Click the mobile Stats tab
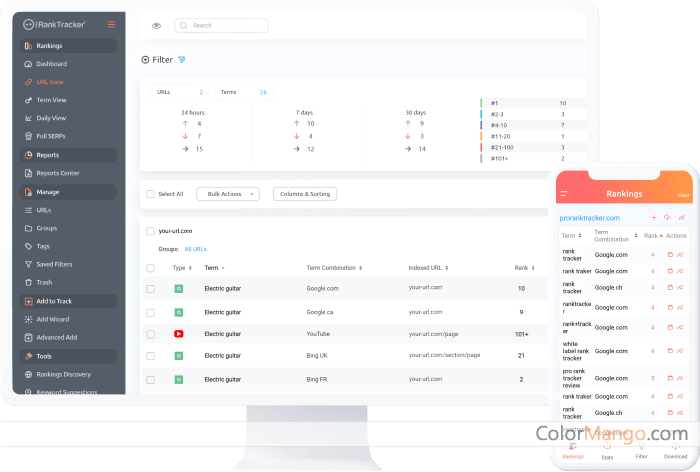 pos(607,451)
